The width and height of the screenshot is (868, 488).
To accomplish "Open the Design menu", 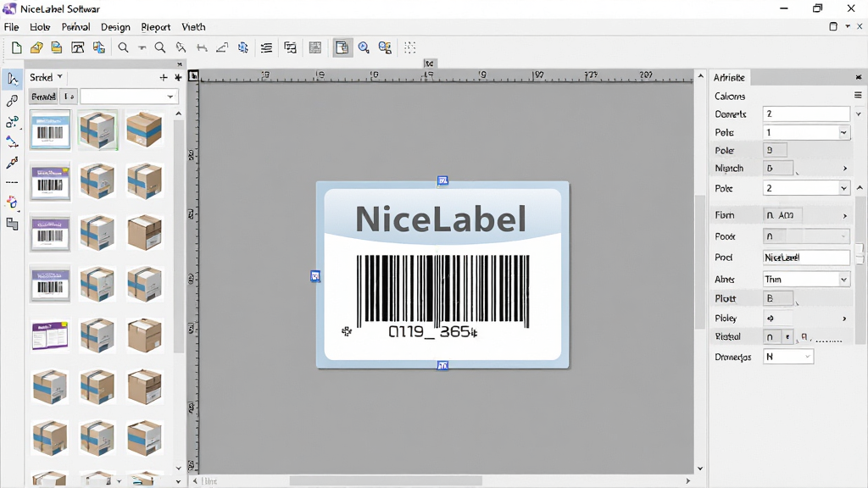I will tap(115, 26).
